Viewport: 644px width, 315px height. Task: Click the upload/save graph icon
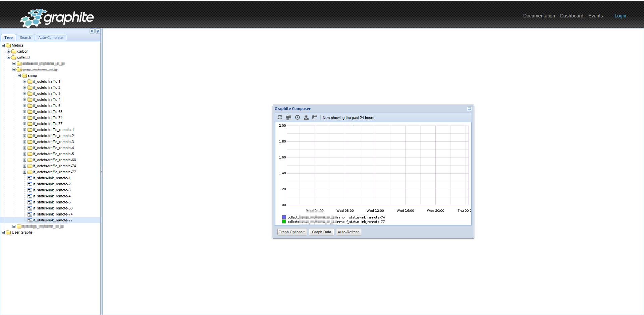(306, 117)
